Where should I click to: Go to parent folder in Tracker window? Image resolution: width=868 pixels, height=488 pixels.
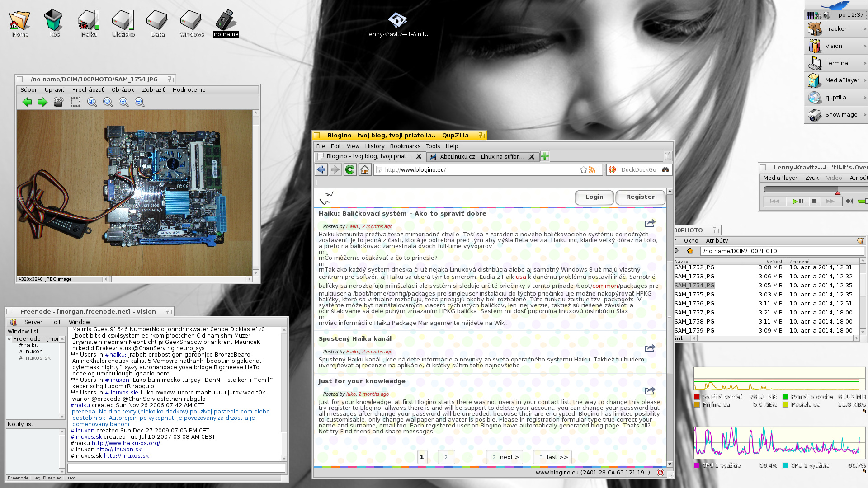point(690,251)
